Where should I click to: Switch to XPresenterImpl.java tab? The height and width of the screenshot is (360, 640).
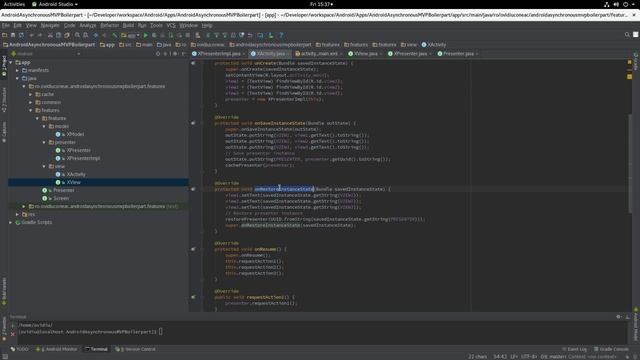pyautogui.click(x=218, y=54)
